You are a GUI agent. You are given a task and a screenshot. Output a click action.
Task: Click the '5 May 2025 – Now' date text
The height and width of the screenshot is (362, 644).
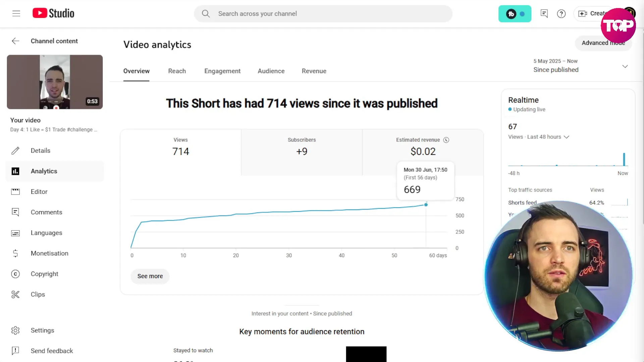[555, 61]
